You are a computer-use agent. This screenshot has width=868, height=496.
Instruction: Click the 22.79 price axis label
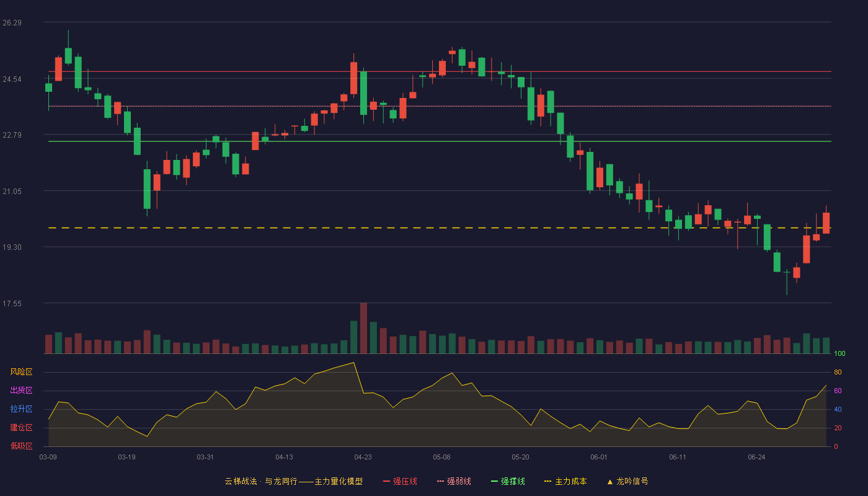tap(12, 135)
